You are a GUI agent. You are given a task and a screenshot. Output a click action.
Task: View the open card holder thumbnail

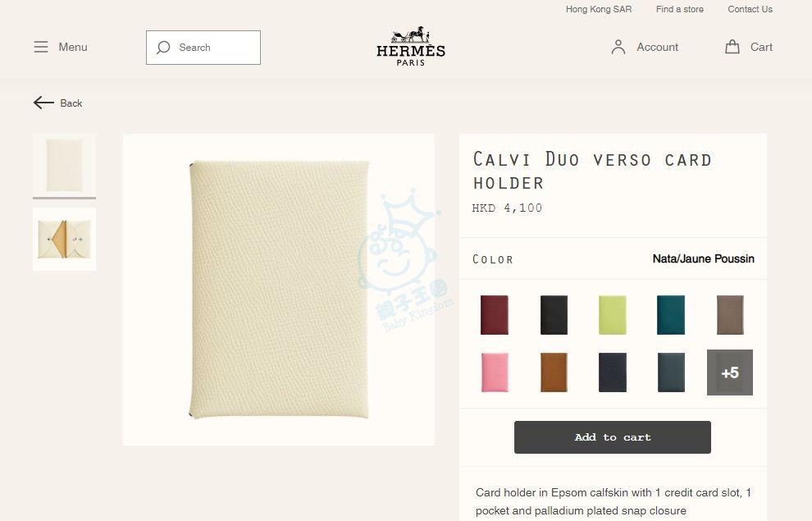pyautogui.click(x=64, y=240)
